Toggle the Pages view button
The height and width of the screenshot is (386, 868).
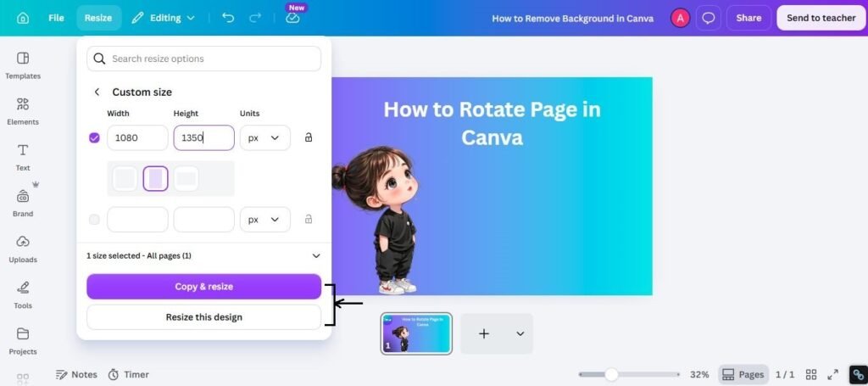click(743, 375)
